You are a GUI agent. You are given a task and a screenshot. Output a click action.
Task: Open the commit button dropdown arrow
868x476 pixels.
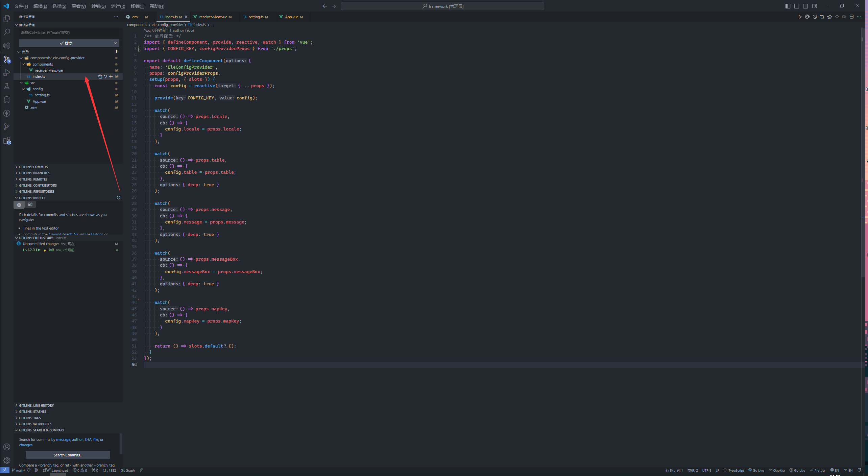click(x=116, y=43)
